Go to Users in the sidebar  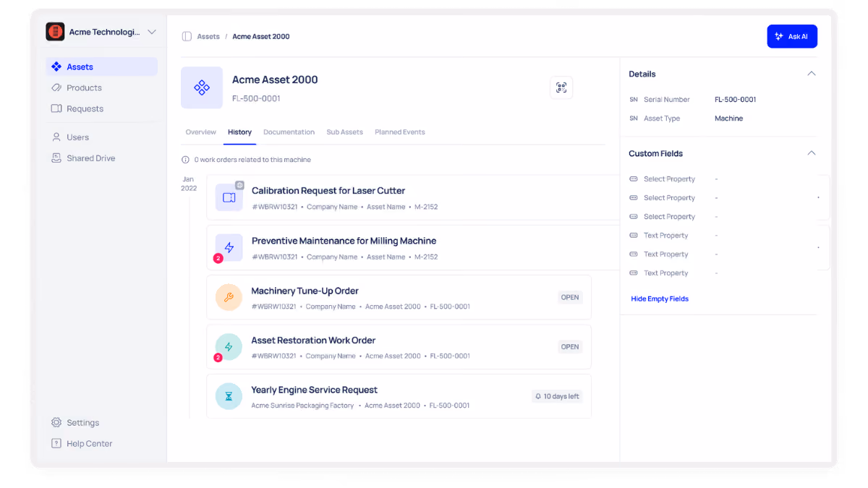[102, 137]
